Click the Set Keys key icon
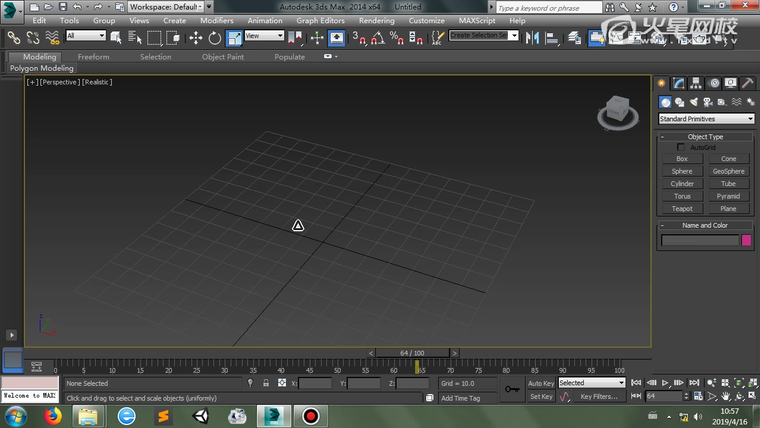This screenshot has height=428, width=760. click(x=512, y=388)
